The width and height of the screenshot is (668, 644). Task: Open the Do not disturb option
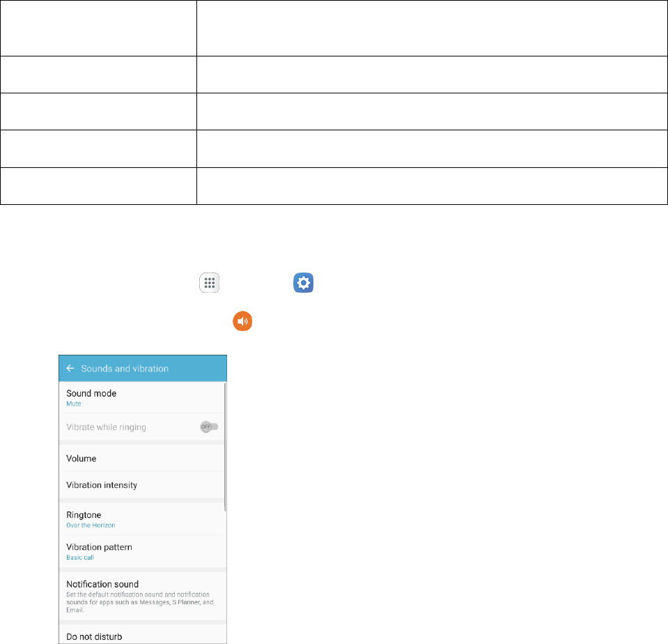coord(141,635)
